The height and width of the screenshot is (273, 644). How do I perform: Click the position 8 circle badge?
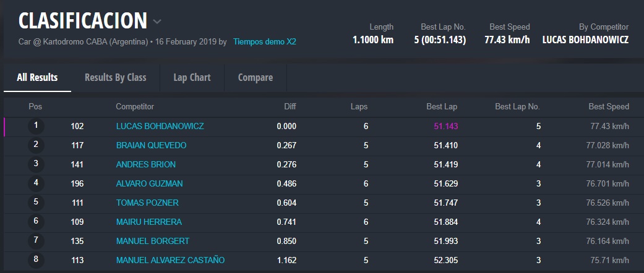pos(36,260)
